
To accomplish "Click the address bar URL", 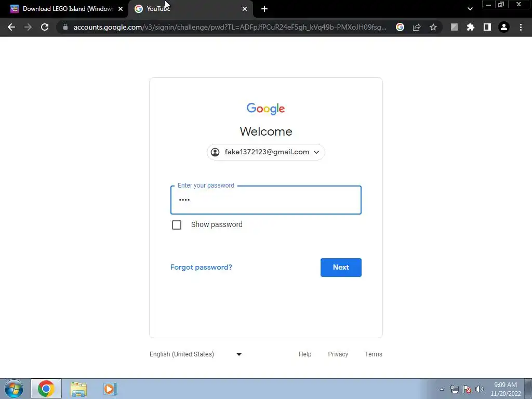I will 230,27.
